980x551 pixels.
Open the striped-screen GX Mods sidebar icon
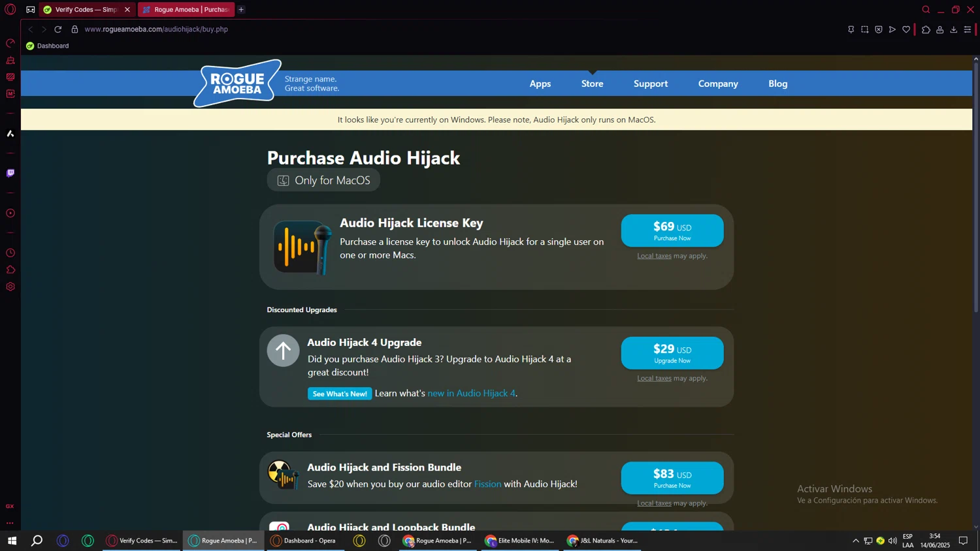[x=10, y=77]
